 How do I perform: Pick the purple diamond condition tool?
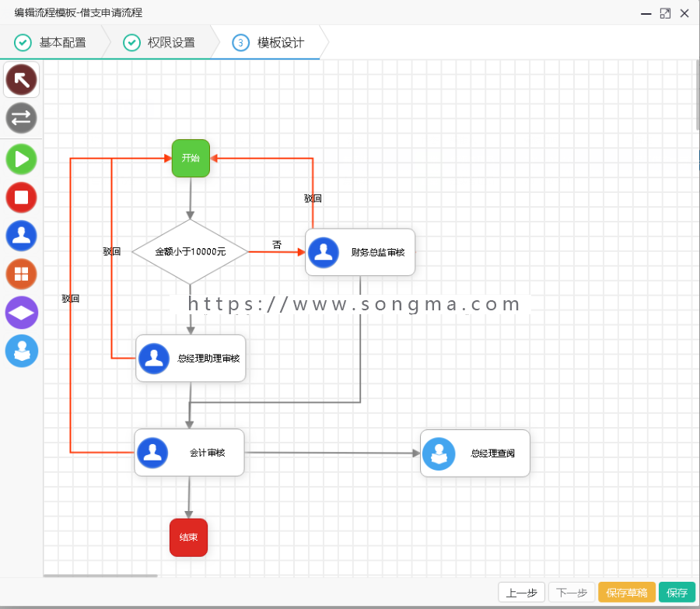[x=22, y=313]
